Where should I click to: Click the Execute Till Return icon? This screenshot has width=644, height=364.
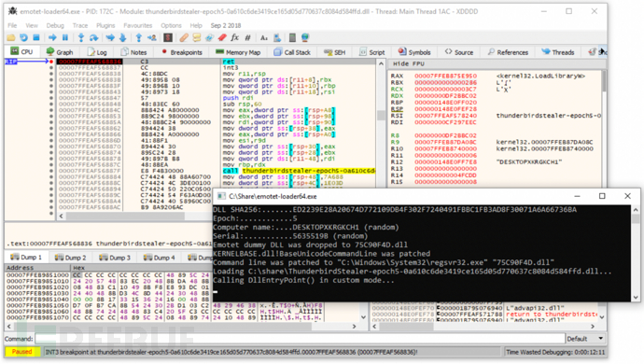coord(139,37)
